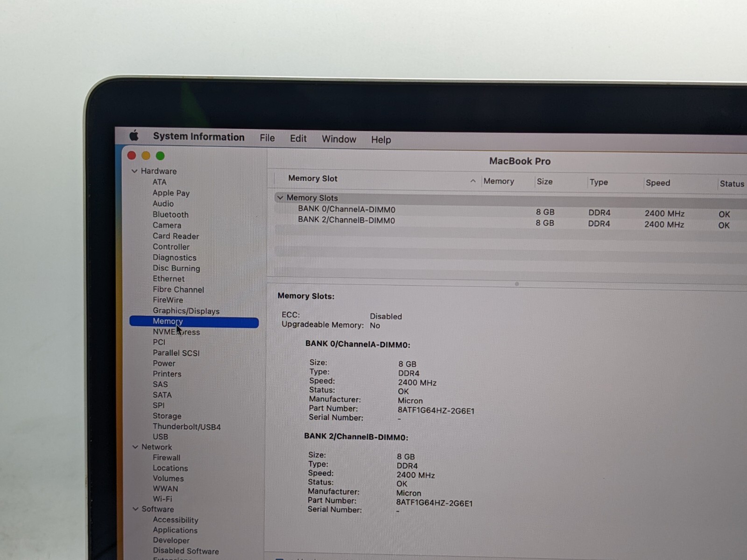The image size is (747, 560).
Task: Select Parallel SCSI in the sidebar
Action: [176, 353]
